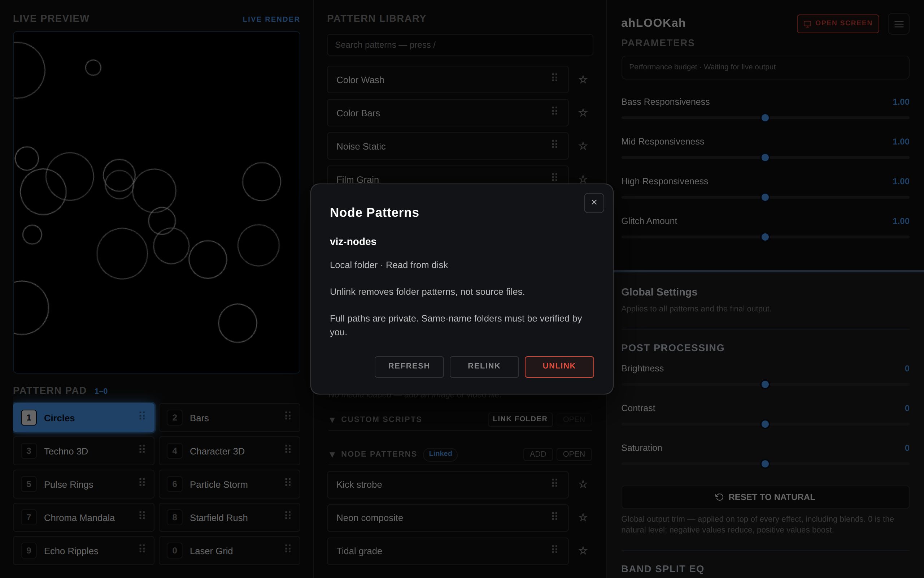Screen dimensions: 924x578
Task: Click the red Unlink button
Action: pyautogui.click(x=559, y=367)
